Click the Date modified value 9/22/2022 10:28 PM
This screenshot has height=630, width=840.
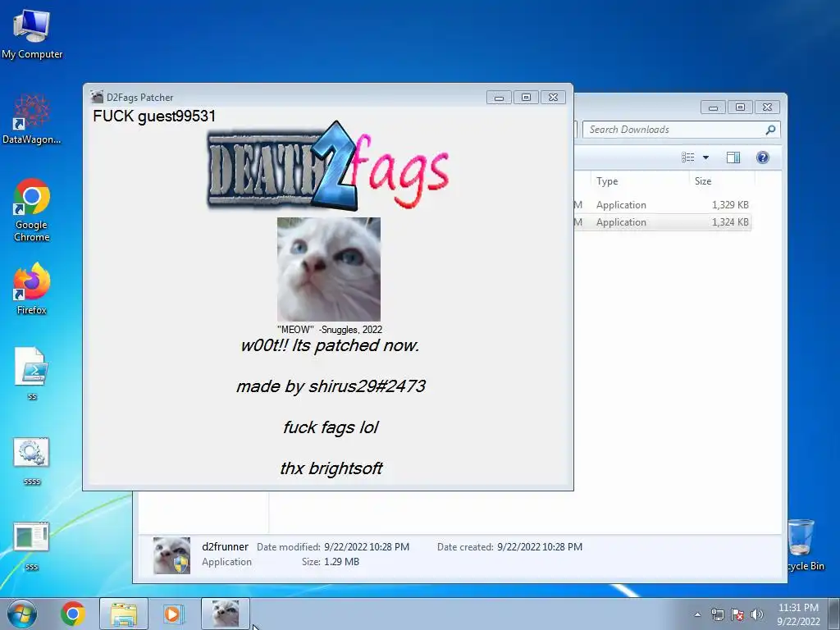367,547
